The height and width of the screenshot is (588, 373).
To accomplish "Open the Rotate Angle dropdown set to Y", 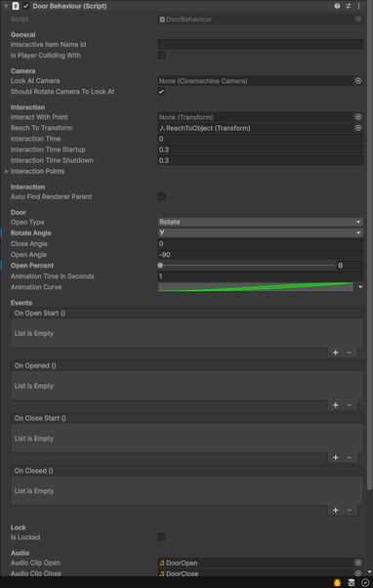I will coord(260,232).
